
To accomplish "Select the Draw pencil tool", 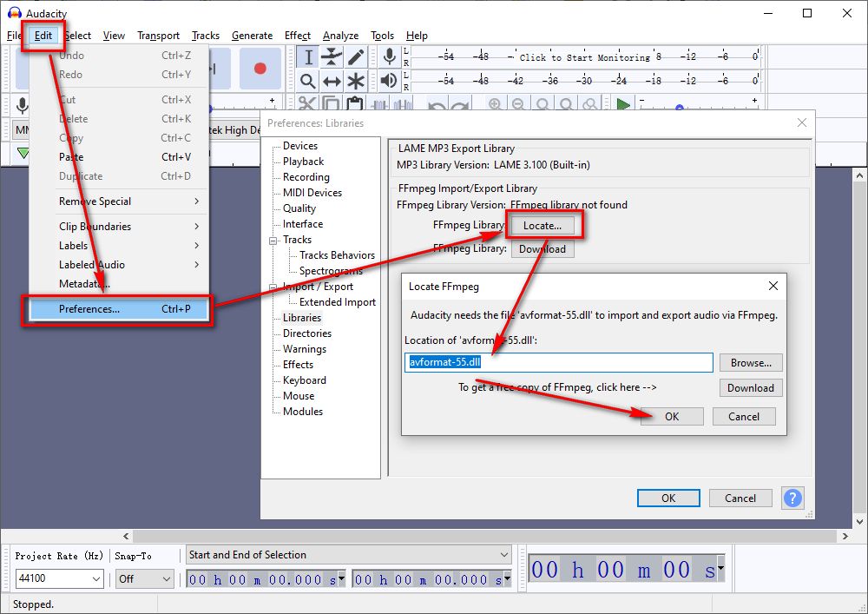I will [x=356, y=57].
